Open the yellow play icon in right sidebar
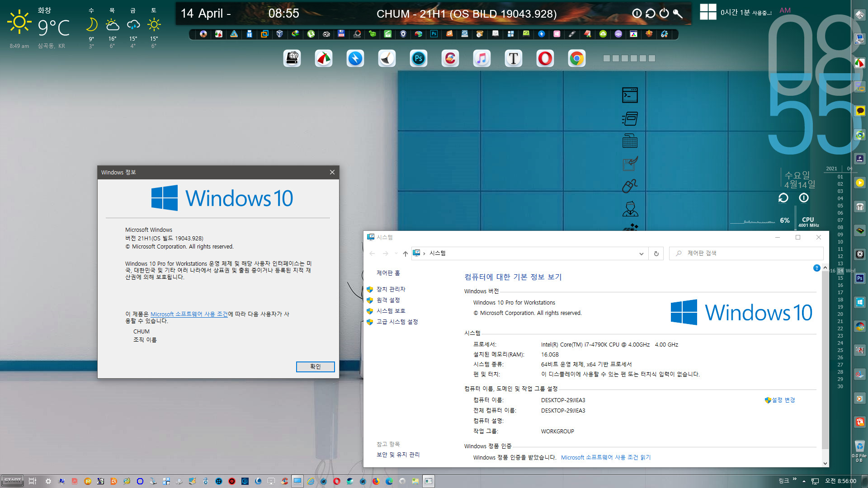This screenshot has width=868, height=488. click(x=860, y=183)
